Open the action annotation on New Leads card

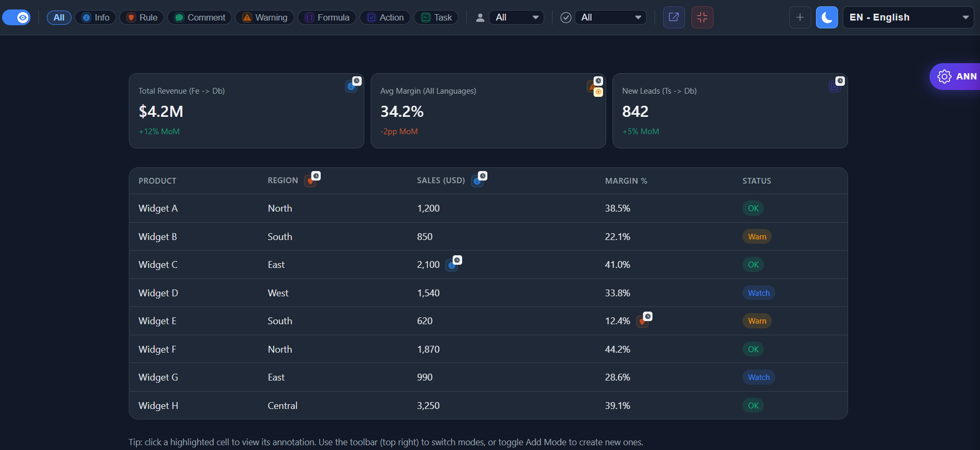click(x=834, y=86)
